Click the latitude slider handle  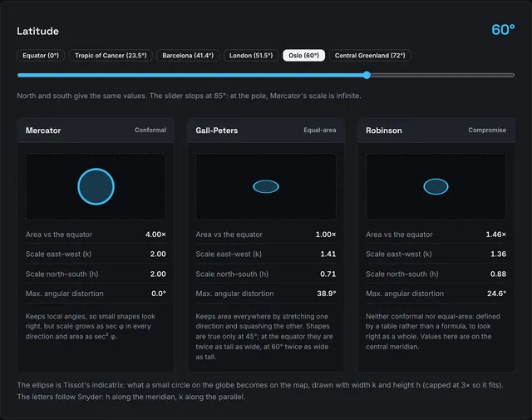click(x=367, y=75)
